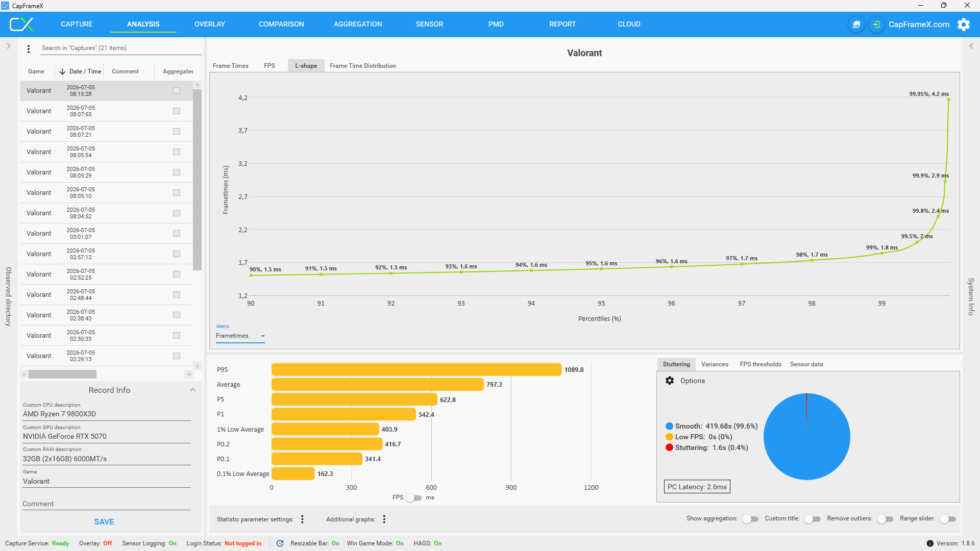Switch to the COMPARISON tab
The height and width of the screenshot is (551, 980).
pyautogui.click(x=281, y=24)
